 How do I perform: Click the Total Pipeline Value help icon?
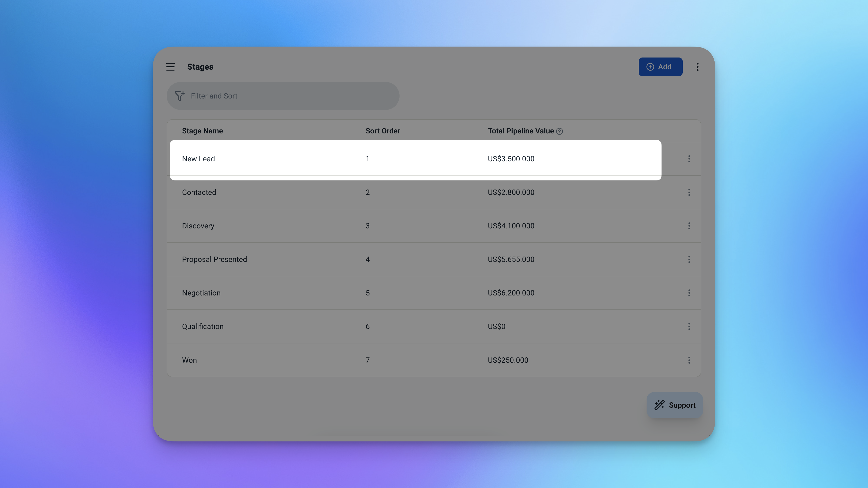click(559, 131)
